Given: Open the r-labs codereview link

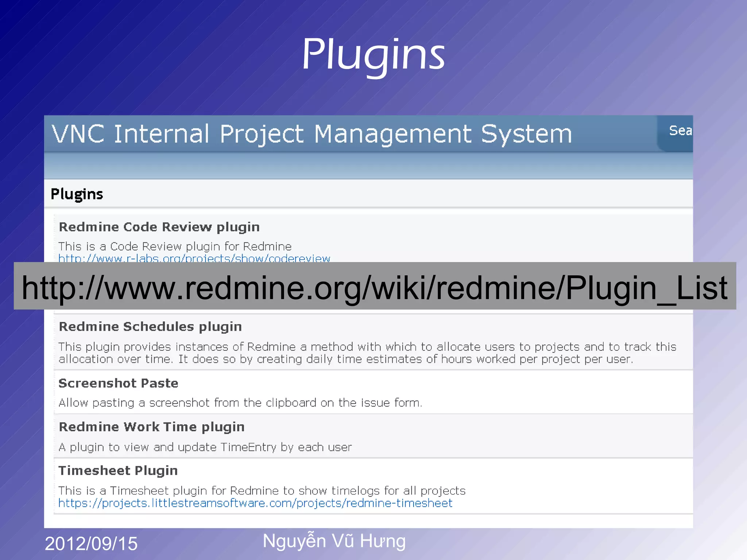Looking at the screenshot, I should (194, 258).
